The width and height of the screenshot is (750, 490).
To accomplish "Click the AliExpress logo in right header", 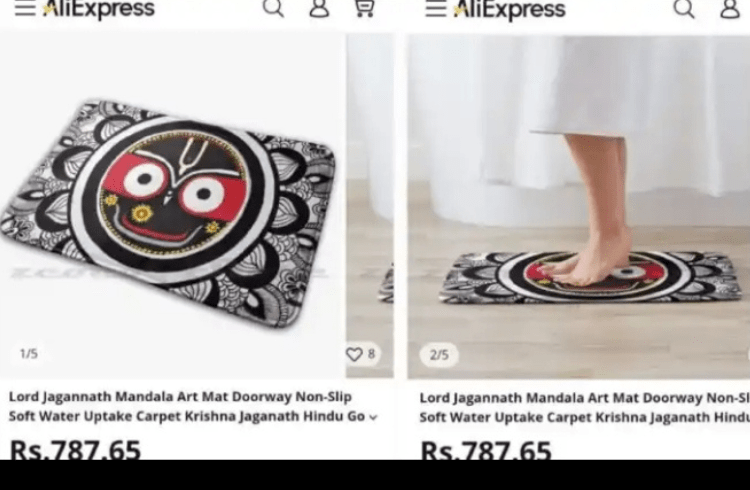I will click(510, 9).
